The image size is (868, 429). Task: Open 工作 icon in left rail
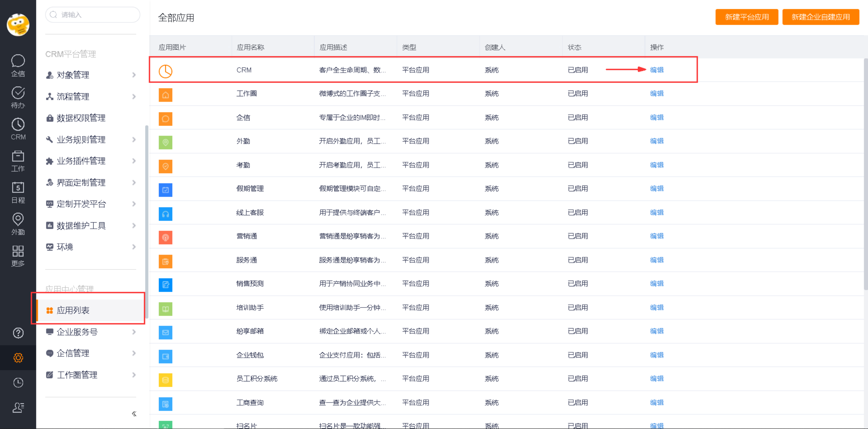pyautogui.click(x=18, y=161)
